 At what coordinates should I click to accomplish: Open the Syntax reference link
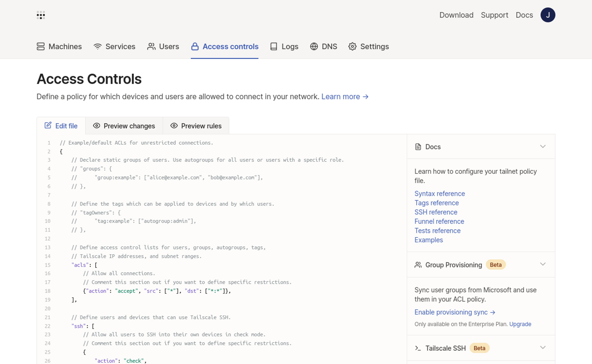click(440, 194)
